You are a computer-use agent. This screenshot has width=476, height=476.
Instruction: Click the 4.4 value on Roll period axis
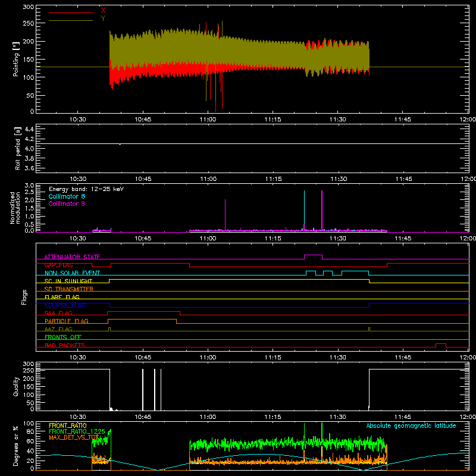[29, 129]
